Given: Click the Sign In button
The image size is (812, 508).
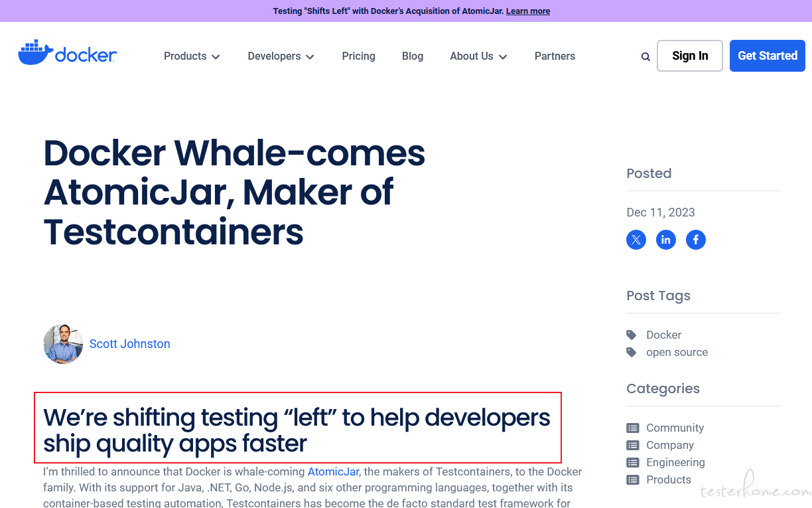Looking at the screenshot, I should [x=690, y=56].
